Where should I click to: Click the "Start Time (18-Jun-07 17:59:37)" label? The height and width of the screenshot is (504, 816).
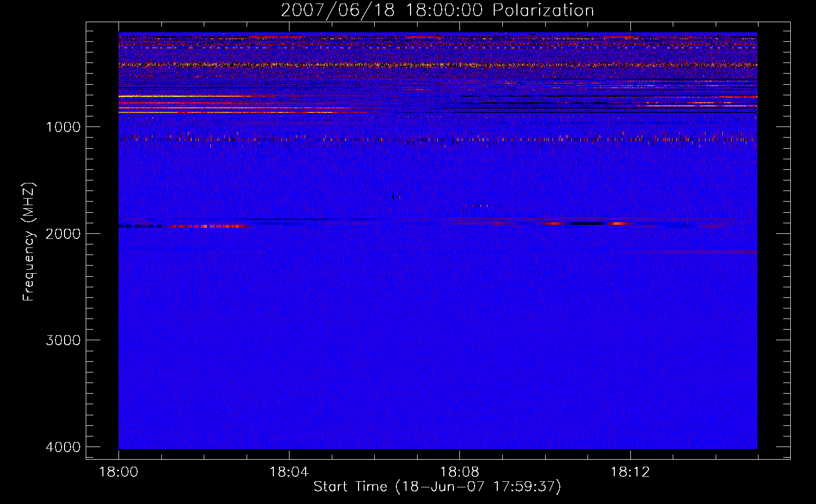point(437,487)
